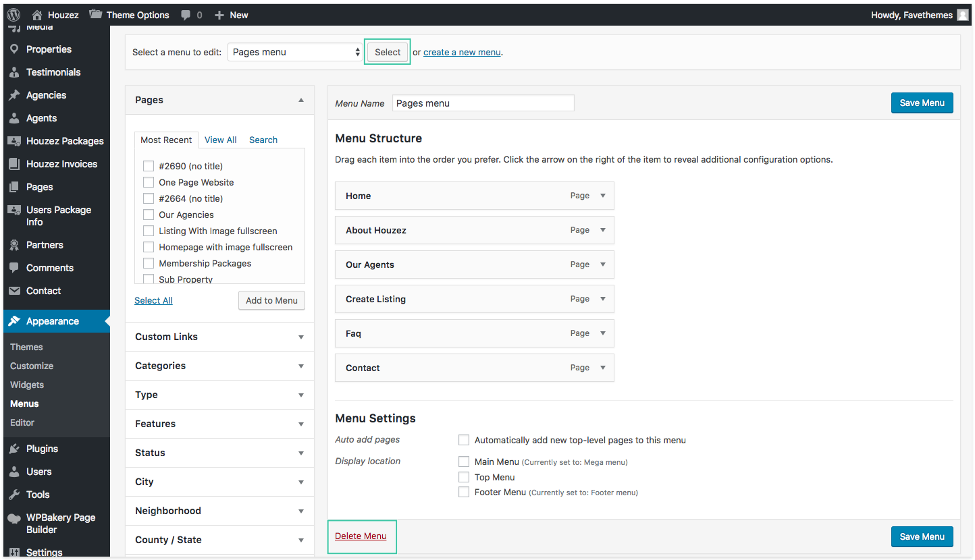This screenshot has height=560, width=975.
Task: Expand the Faq menu item arrow
Action: (x=603, y=333)
